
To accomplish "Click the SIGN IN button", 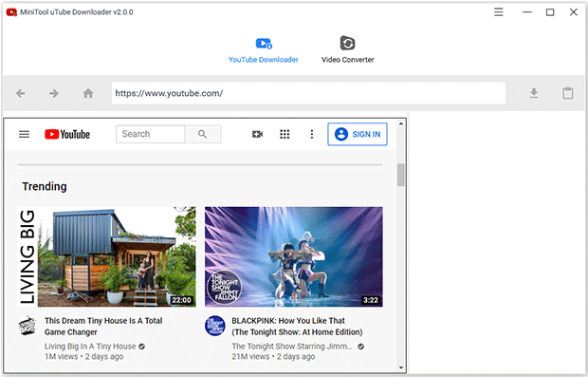I will click(358, 134).
